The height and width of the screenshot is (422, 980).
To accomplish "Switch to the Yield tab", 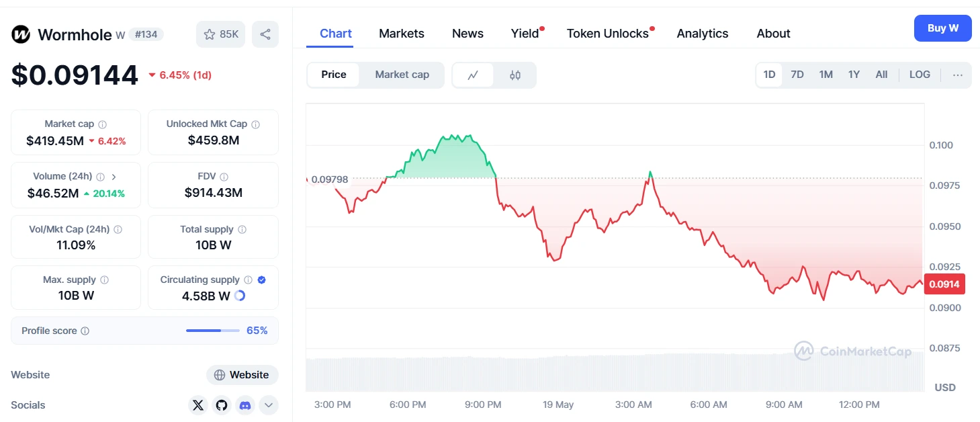I will (x=525, y=34).
